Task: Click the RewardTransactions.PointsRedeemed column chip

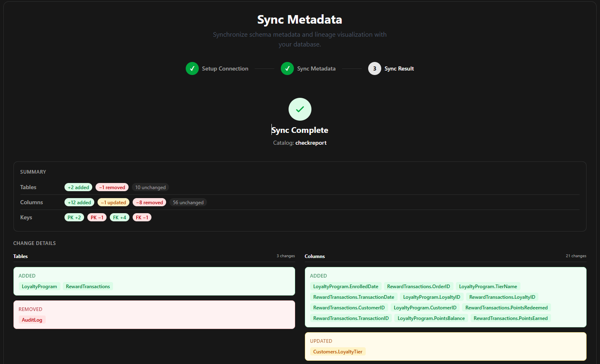Action: tap(507, 307)
